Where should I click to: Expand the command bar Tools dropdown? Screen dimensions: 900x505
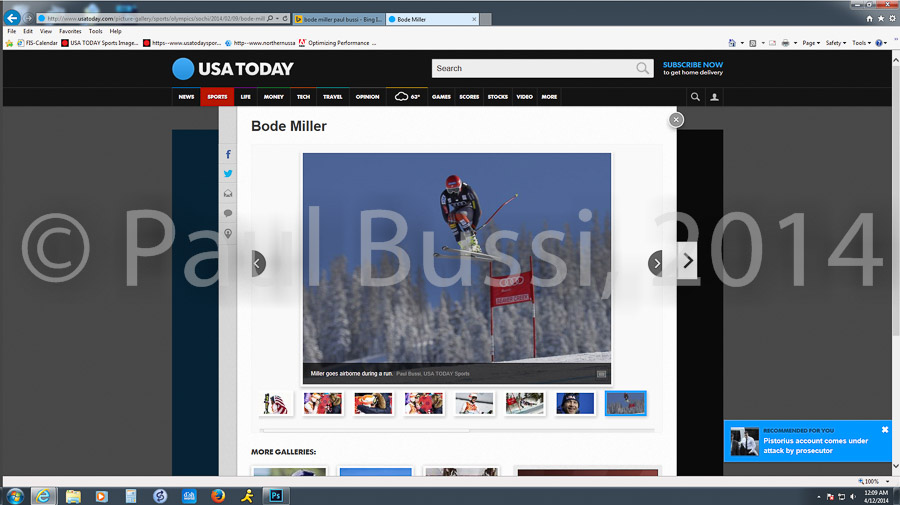coord(862,43)
